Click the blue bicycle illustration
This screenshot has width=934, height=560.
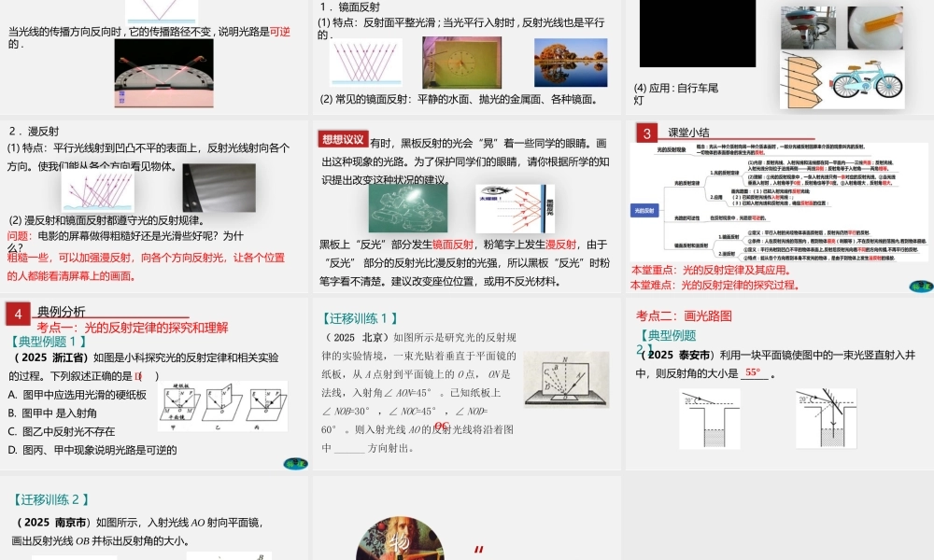coord(868,78)
